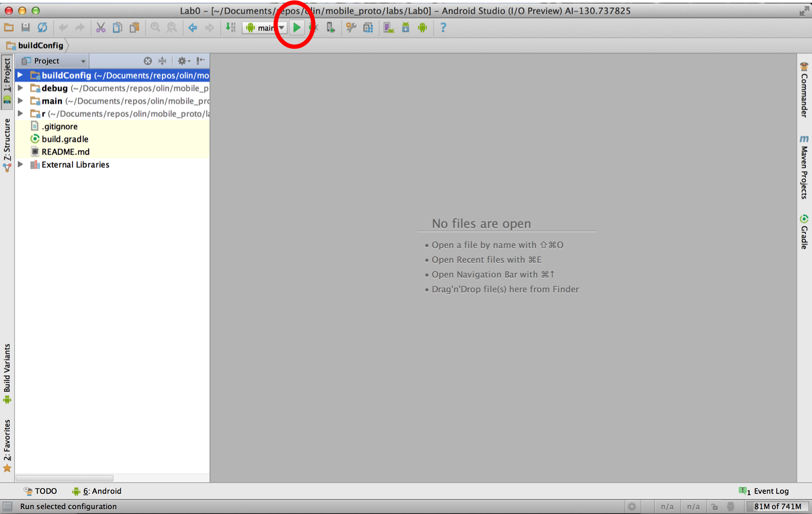Open the Maven Projects side tab
This screenshot has width=812, height=514.
[x=804, y=167]
